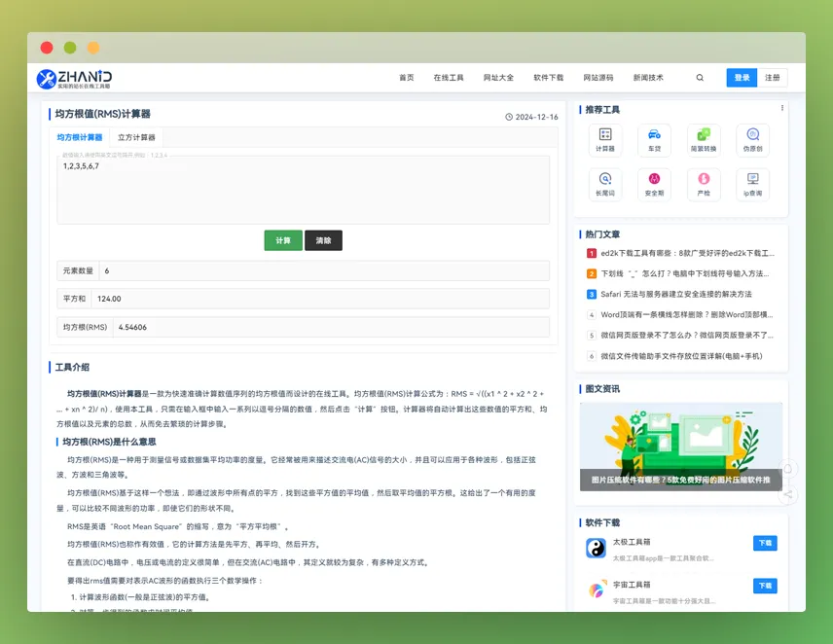
Task: Click the 宇宙工具箱 app icon
Action: [x=597, y=590]
